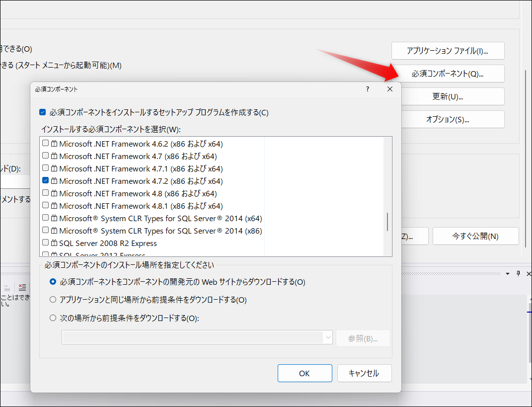Check .NET Framework 4.8 (x86 および x64) checkbox

(x=45, y=193)
